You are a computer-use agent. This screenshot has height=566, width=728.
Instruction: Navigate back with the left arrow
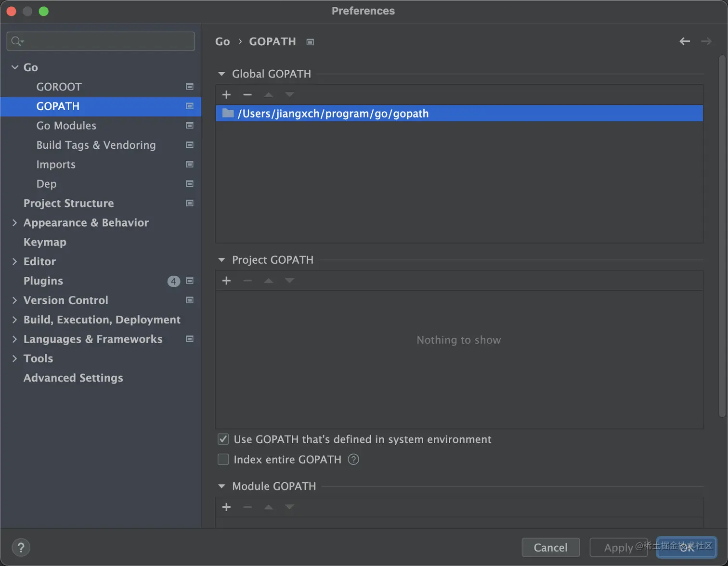(x=685, y=41)
